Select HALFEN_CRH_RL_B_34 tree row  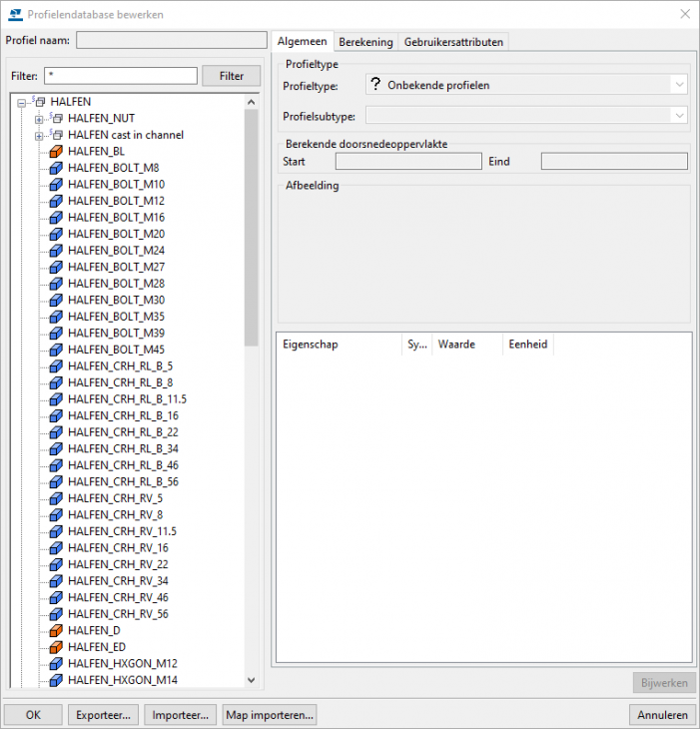pos(123,448)
